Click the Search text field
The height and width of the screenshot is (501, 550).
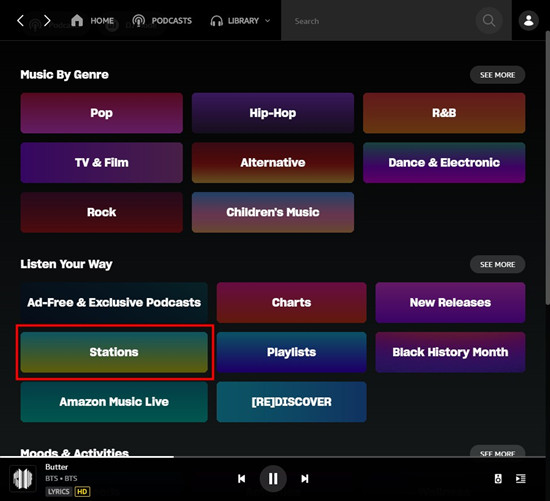click(378, 21)
